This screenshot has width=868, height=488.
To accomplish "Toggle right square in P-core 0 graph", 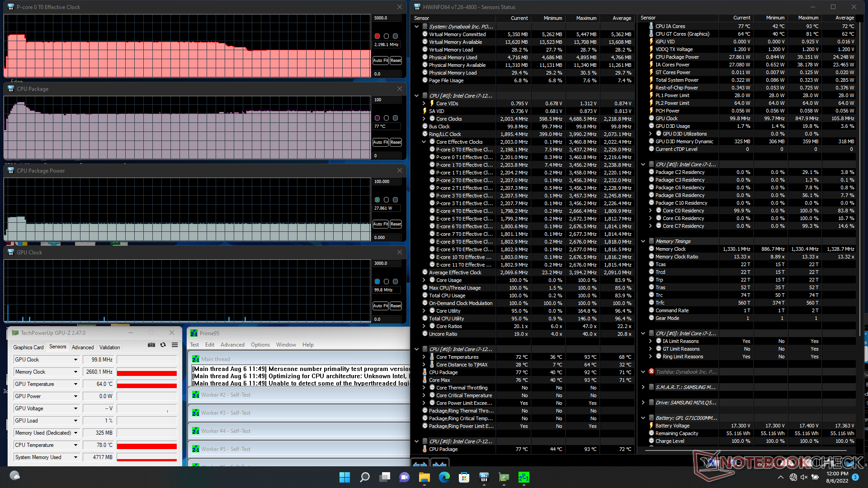I will coord(395,36).
